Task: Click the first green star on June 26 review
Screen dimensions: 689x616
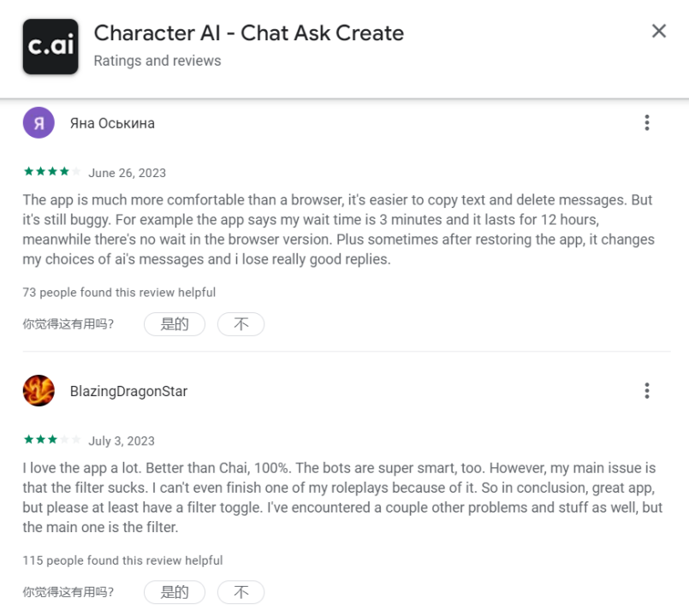Action: tap(29, 171)
